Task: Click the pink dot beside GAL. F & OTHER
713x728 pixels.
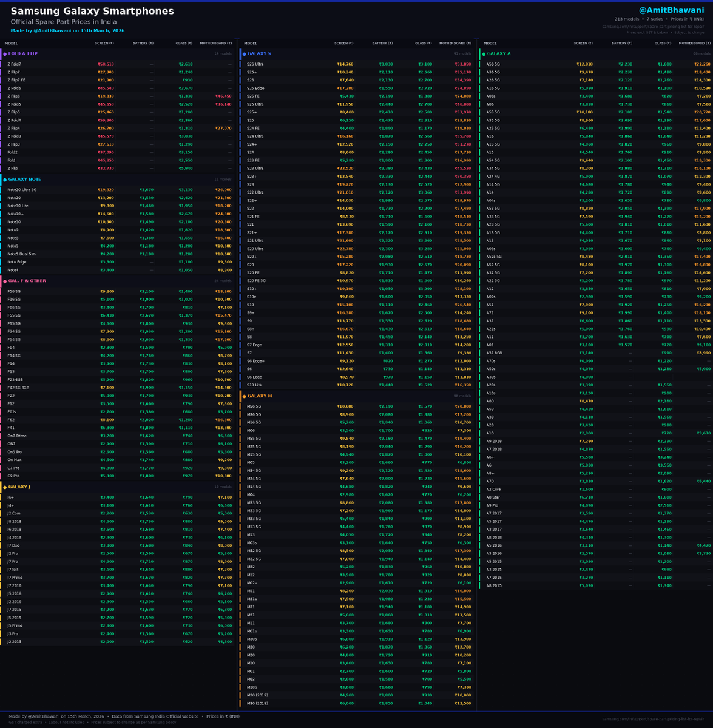Action: [x=5, y=281]
